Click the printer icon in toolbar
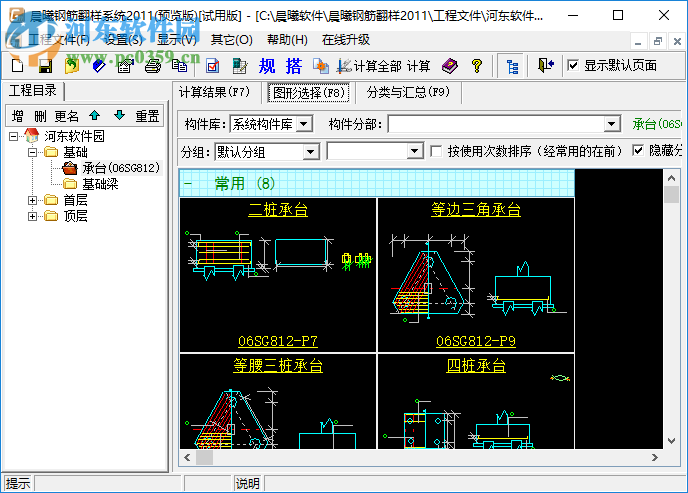The image size is (688, 493). click(x=152, y=66)
